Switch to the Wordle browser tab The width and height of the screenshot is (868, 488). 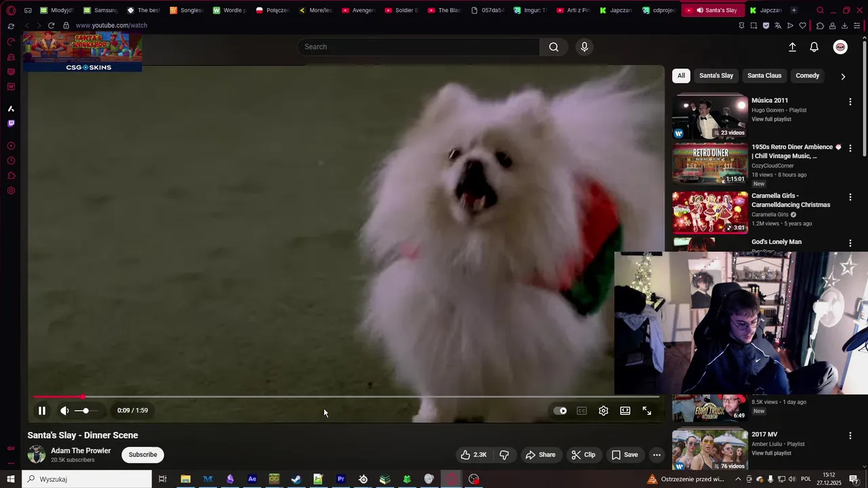pos(230,10)
